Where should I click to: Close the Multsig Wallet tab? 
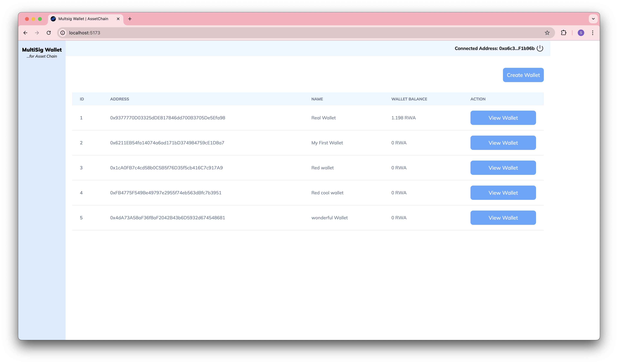(x=118, y=19)
